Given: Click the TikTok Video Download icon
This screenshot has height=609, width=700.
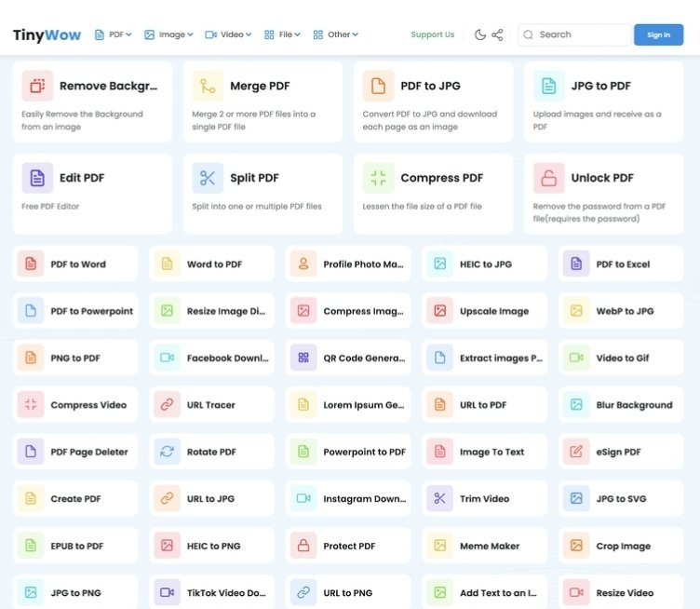Looking at the screenshot, I should coord(167,592).
